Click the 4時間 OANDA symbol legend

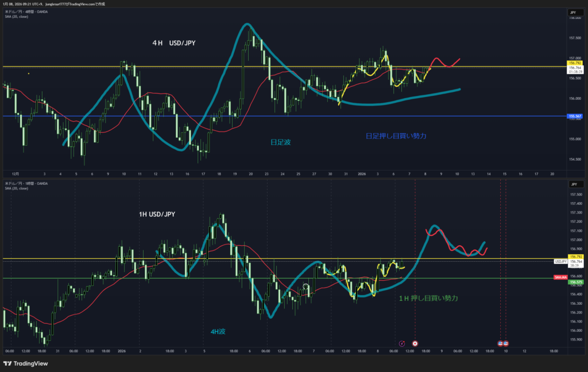tap(26, 11)
